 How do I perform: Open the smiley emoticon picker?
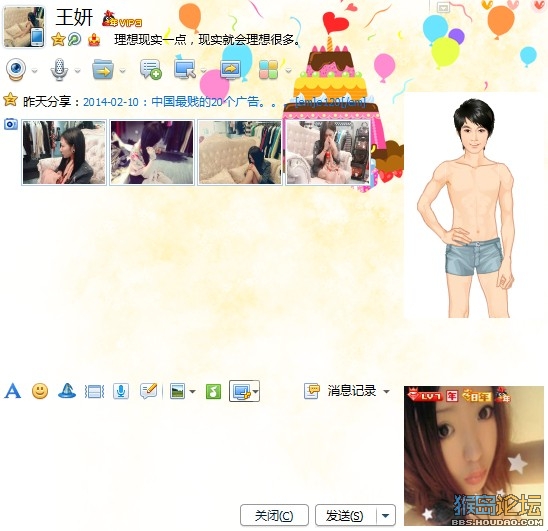(x=40, y=391)
